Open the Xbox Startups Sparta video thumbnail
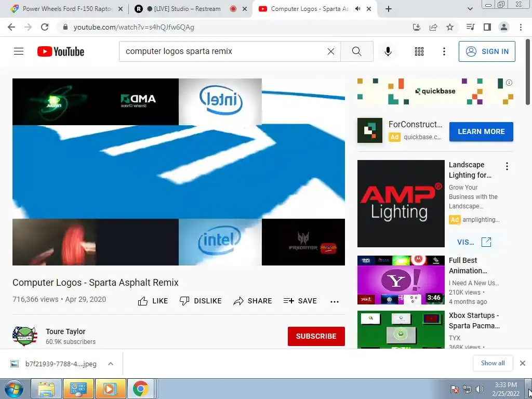Screen dimensions: 532x399 pos(401,329)
